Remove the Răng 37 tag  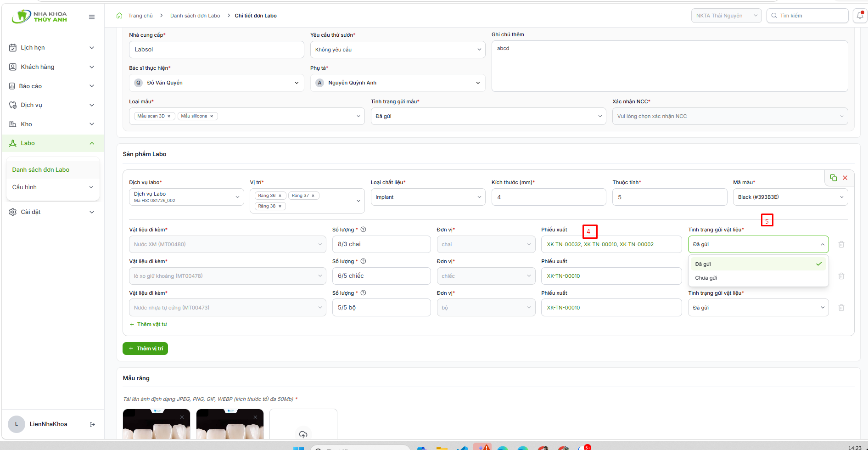coord(313,196)
